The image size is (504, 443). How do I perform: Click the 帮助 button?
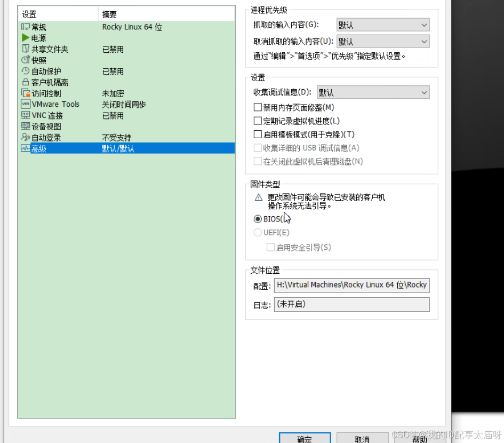coord(419,438)
